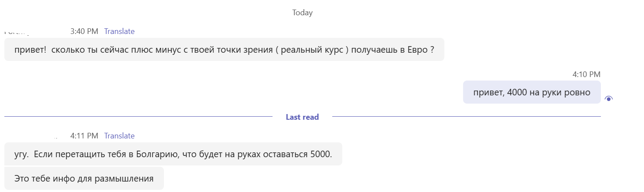This screenshot has height=192, width=644.
Task: Select the message asking about Евро salary
Action: coord(224,50)
